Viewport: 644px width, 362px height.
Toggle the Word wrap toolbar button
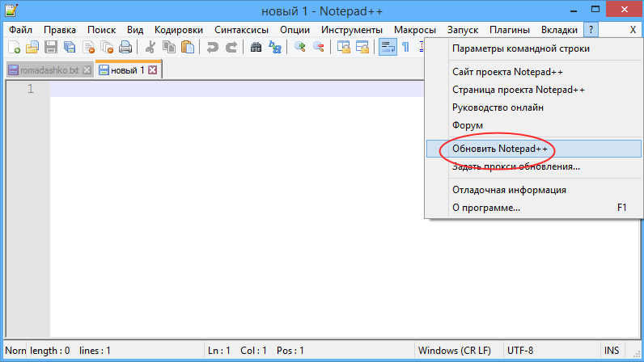(388, 47)
